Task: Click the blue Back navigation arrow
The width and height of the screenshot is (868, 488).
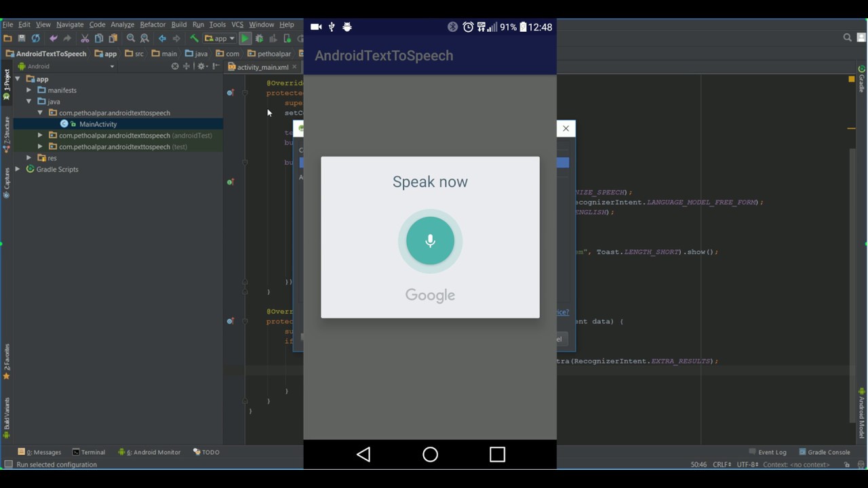Action: (x=162, y=39)
